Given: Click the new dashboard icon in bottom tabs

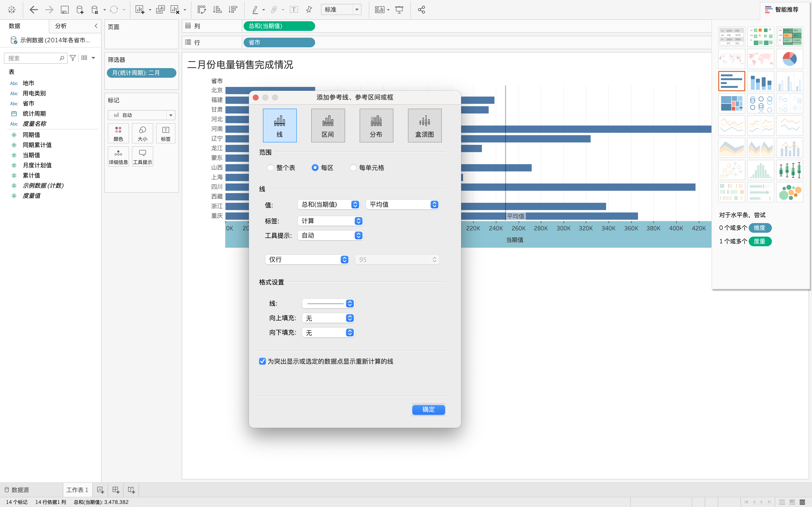Looking at the screenshot, I should [116, 490].
